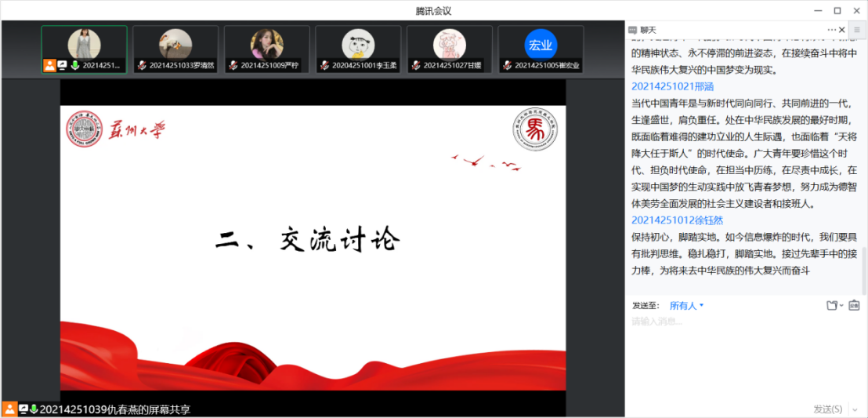Open the 发送至 所有人 recipient dropdown
Viewport: 868px width, 418px height.
686,306
